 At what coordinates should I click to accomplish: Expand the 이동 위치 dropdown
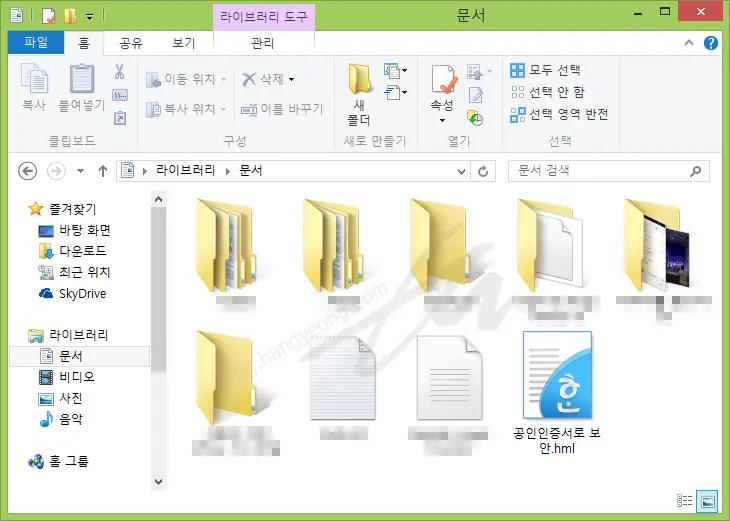click(x=223, y=80)
